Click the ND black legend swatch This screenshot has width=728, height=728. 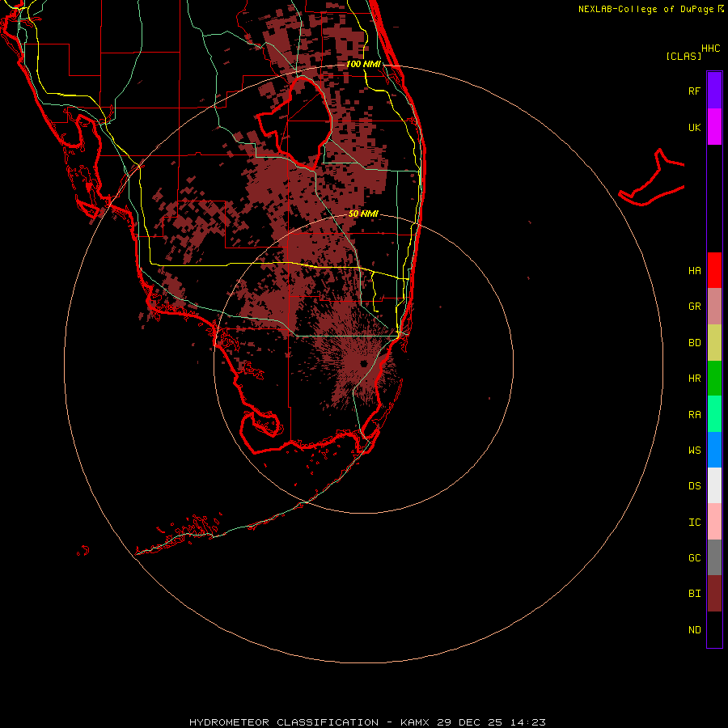(x=714, y=629)
